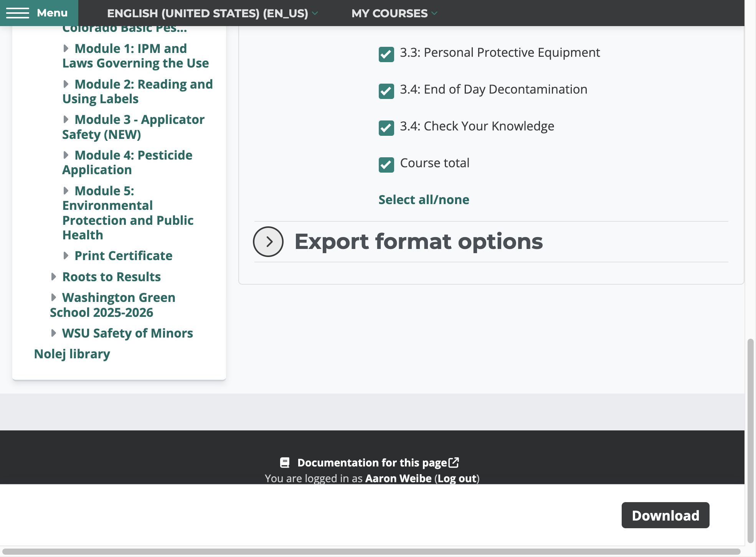
Task: Click the Download button
Action: tap(665, 515)
